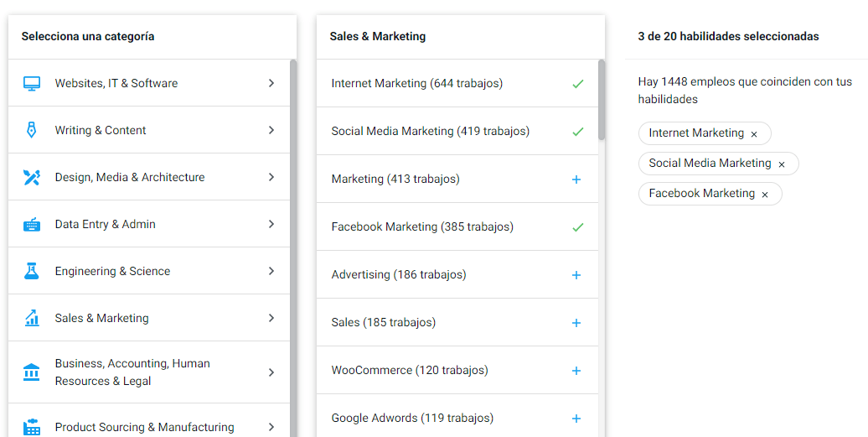Add WooCommerce skill with plus icon

576,371
